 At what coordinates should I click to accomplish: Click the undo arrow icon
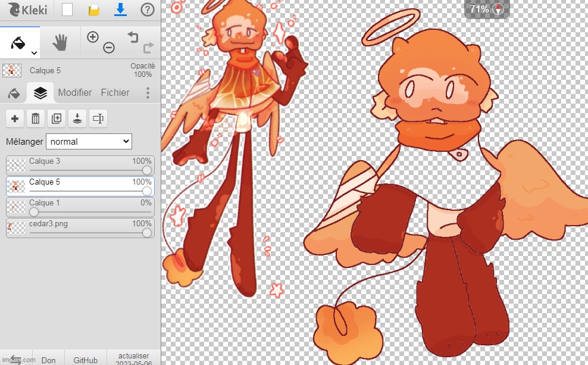click(132, 38)
